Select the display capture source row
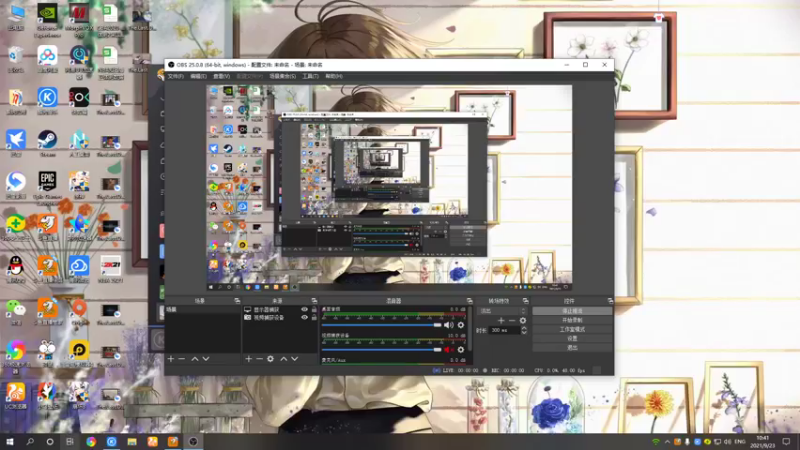Screen dimensions: 800x450 (x=280, y=310)
